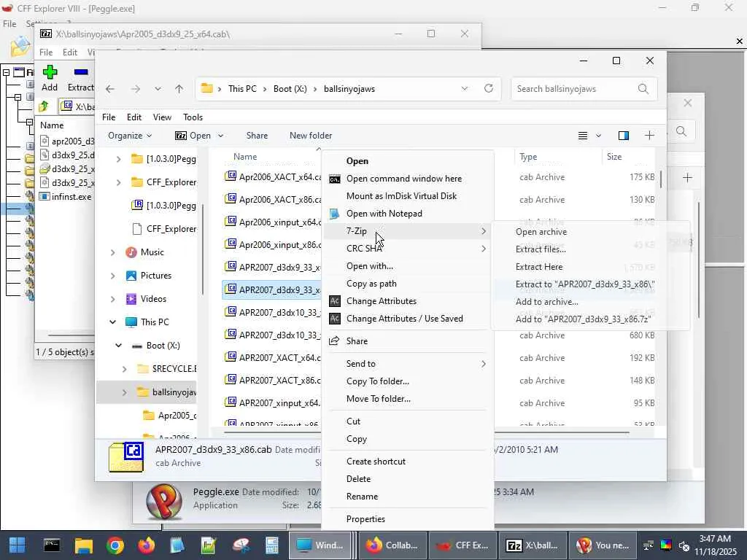Click the Refresh icon in address bar
Image resolution: width=747 pixels, height=560 pixels.
tap(489, 88)
